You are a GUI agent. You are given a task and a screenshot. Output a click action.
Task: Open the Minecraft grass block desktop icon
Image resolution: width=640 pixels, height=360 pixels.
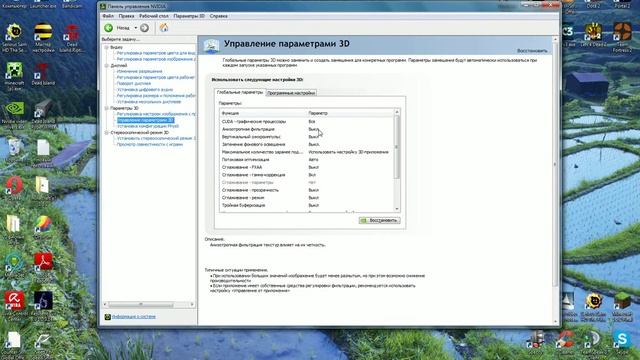click(622, 301)
